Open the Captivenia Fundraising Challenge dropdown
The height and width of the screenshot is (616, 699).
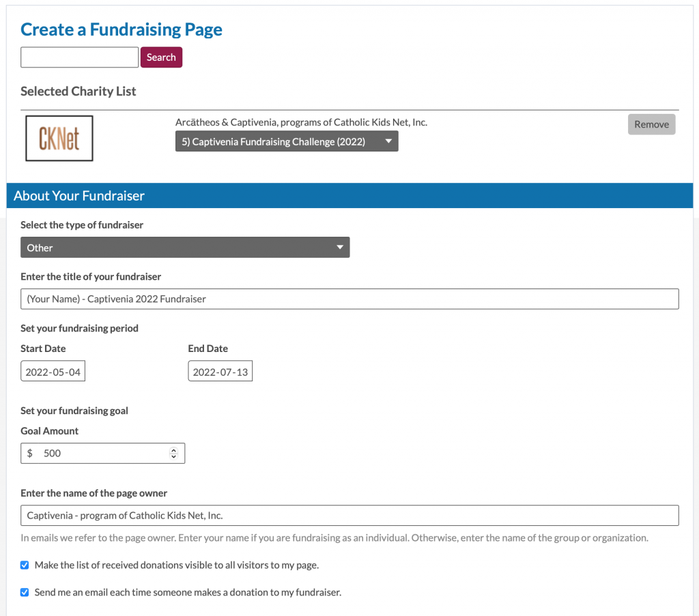287,141
